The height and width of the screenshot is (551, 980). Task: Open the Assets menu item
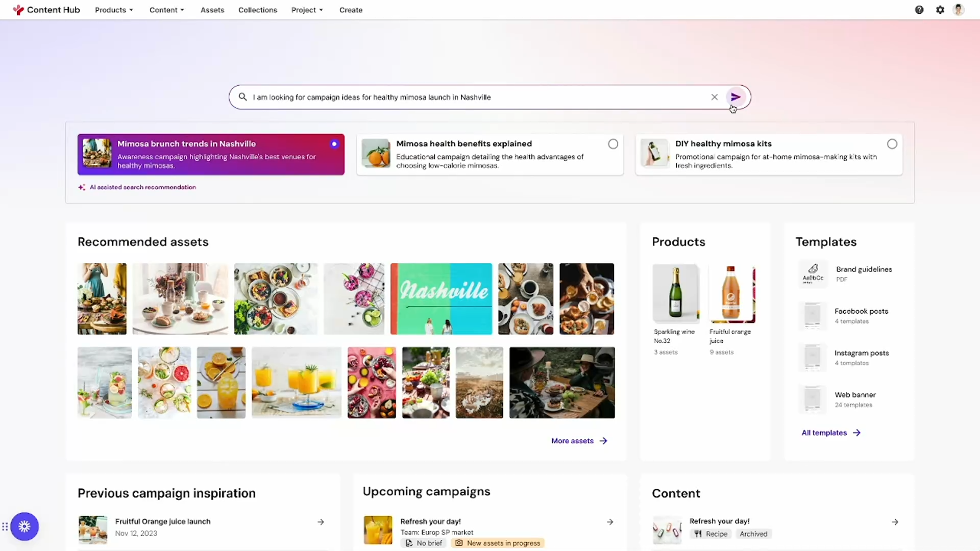(212, 10)
